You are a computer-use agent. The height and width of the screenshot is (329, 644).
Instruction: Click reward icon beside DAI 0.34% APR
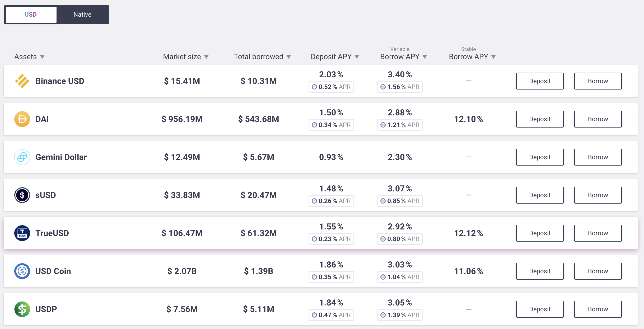[x=314, y=125]
